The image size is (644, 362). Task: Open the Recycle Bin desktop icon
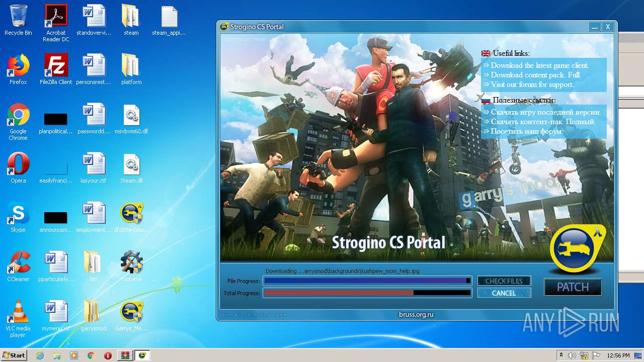click(x=18, y=20)
